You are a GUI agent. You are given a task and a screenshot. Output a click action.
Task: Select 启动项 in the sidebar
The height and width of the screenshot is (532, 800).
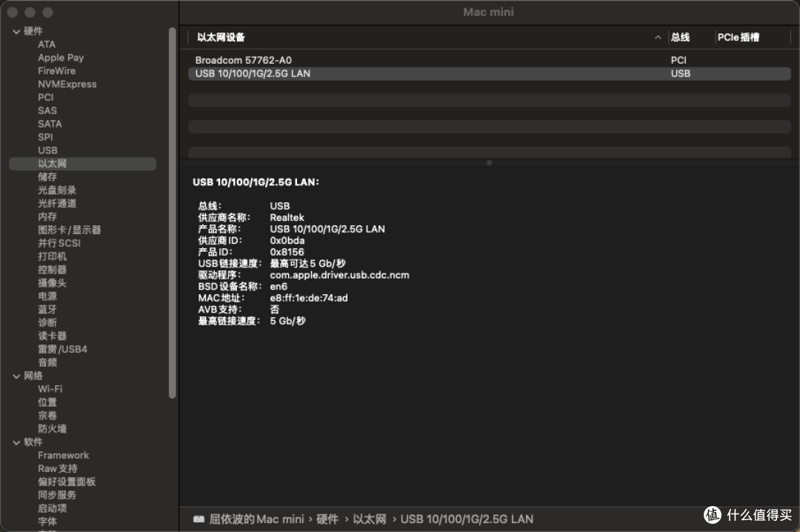[52, 509]
